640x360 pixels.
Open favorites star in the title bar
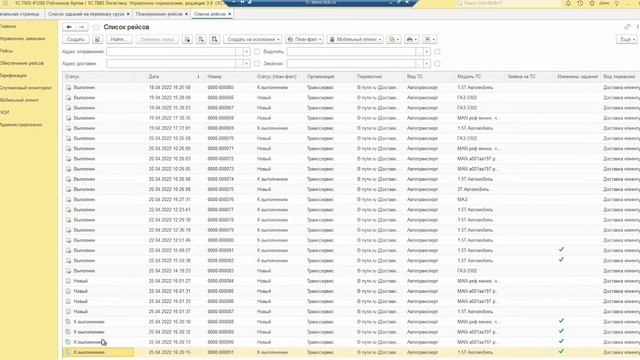(592, 3)
